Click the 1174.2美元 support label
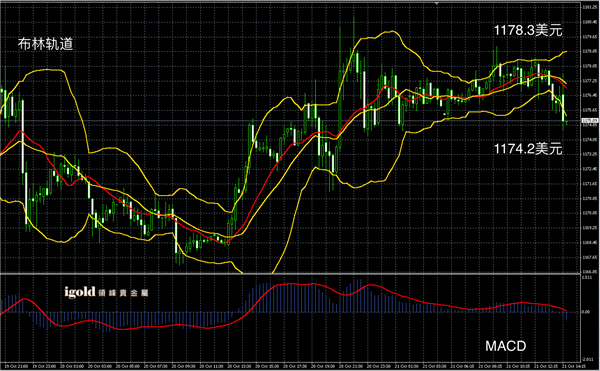 coord(528,149)
